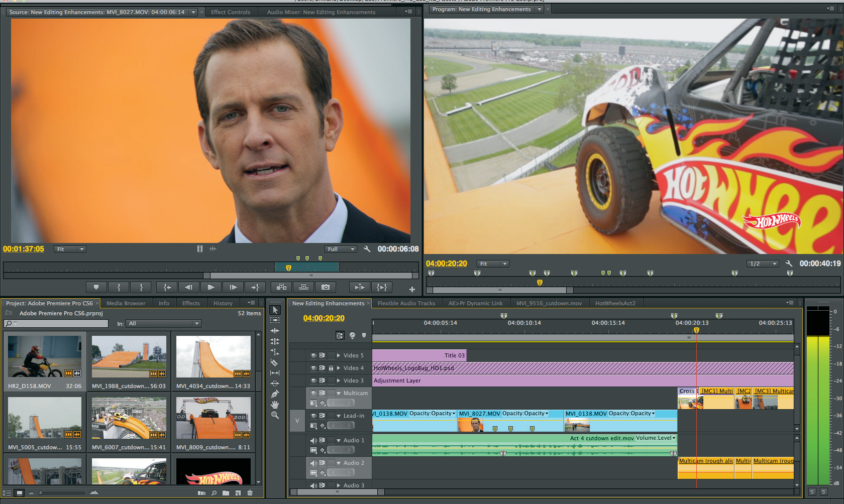Expand the Video 5 track
This screenshot has height=504, width=844.
pyautogui.click(x=339, y=355)
